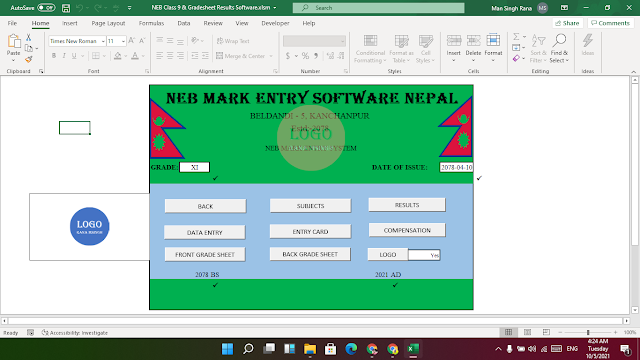Click the COMPENSATION button
640x360 pixels.
point(407,230)
